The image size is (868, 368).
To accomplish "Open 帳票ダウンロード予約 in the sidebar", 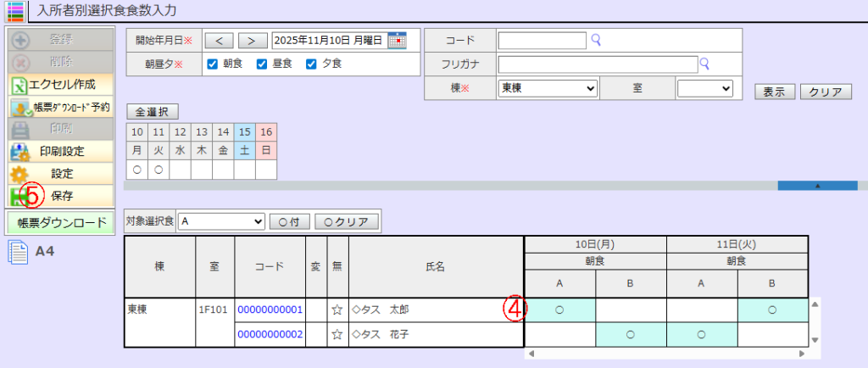I will coord(59,107).
